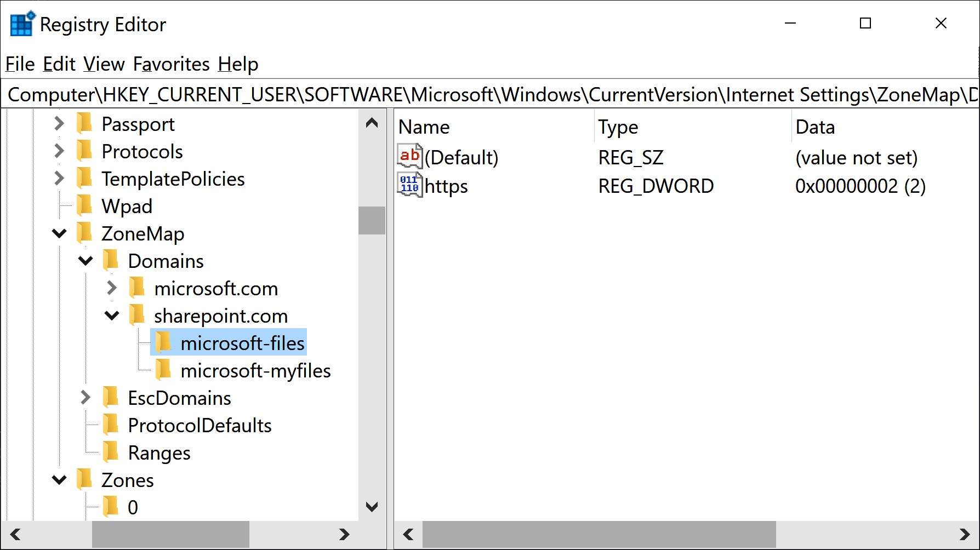Click the ProtocolDefaults folder icon
This screenshot has width=980, height=550.
[111, 425]
